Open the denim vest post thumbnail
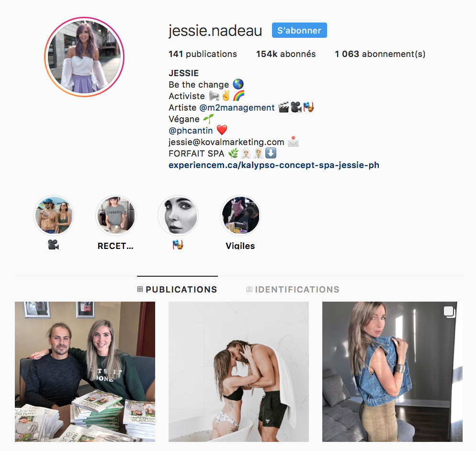The height and width of the screenshot is (451, 476). [392, 372]
